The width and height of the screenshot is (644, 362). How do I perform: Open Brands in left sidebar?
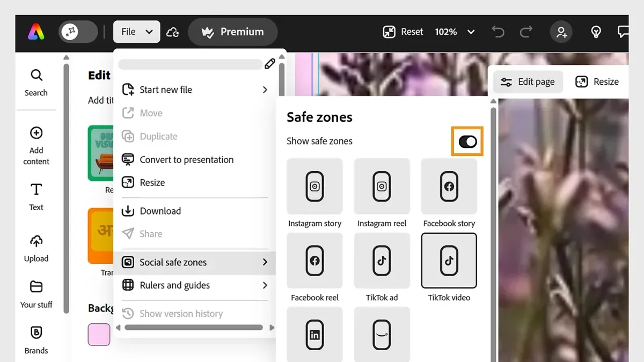[36, 341]
